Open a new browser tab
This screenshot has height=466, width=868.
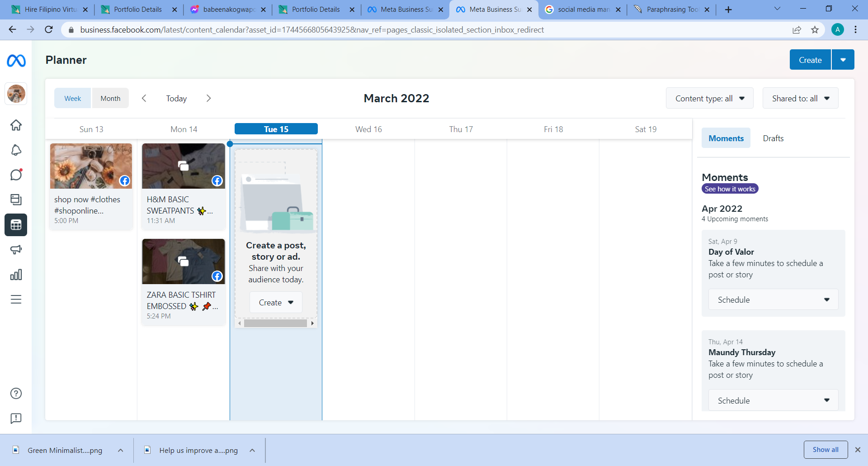728,10
